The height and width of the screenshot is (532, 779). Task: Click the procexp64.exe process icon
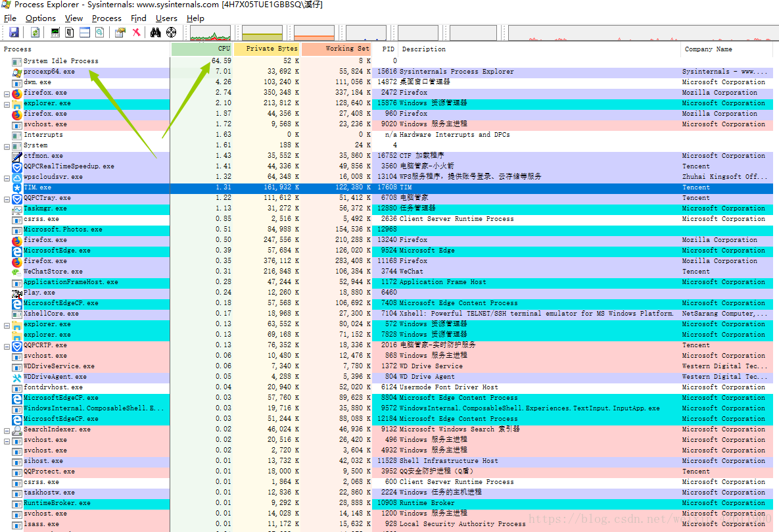pyautogui.click(x=17, y=72)
